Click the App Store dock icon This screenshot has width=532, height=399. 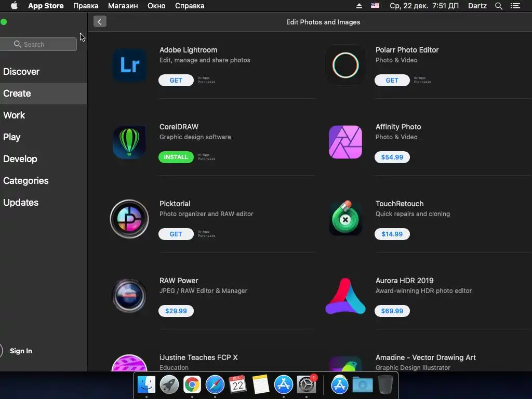[x=283, y=385]
